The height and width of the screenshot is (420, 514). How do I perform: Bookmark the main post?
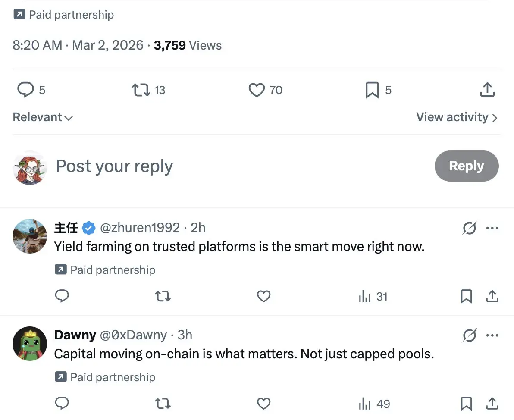(372, 90)
